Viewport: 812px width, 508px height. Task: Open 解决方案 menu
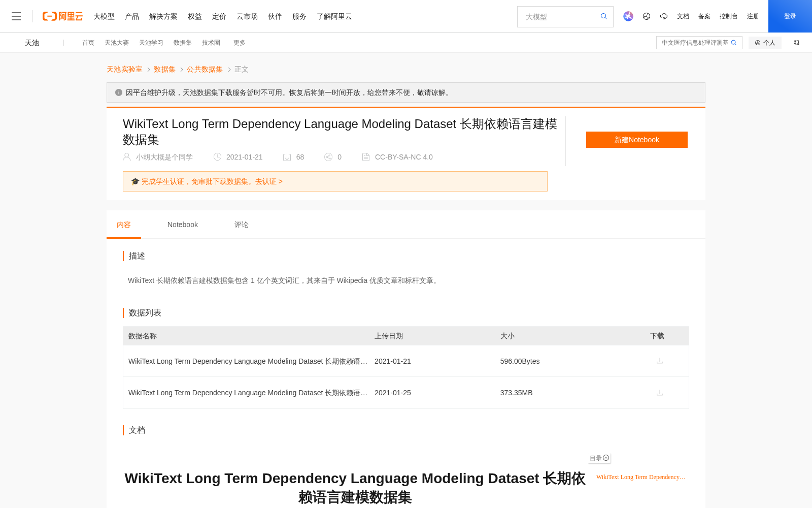(x=163, y=16)
